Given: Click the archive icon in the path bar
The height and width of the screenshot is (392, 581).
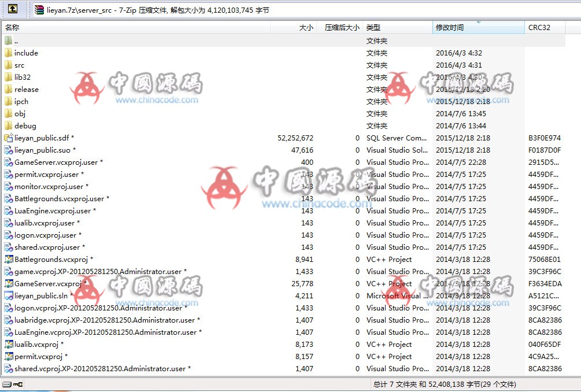Looking at the screenshot, I should point(39,10).
